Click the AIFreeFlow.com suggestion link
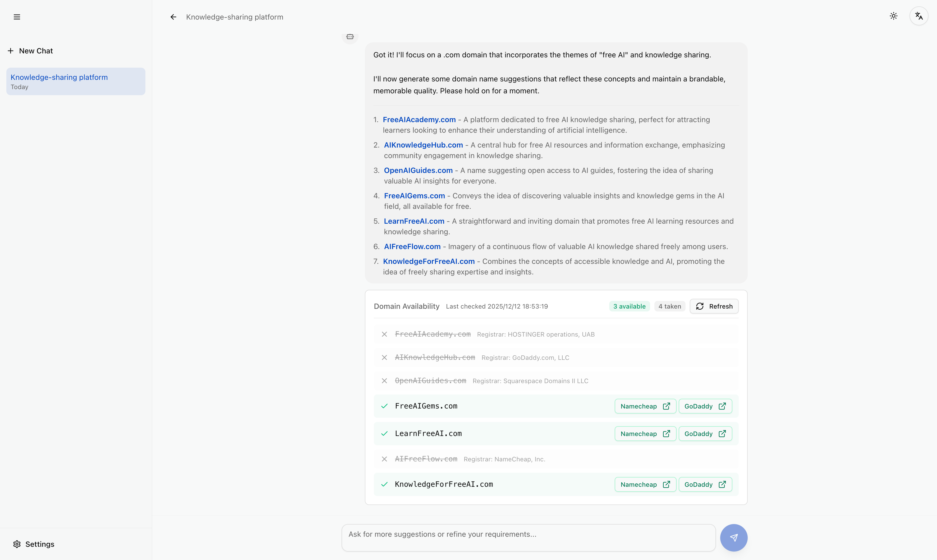The width and height of the screenshot is (937, 560). click(412, 246)
